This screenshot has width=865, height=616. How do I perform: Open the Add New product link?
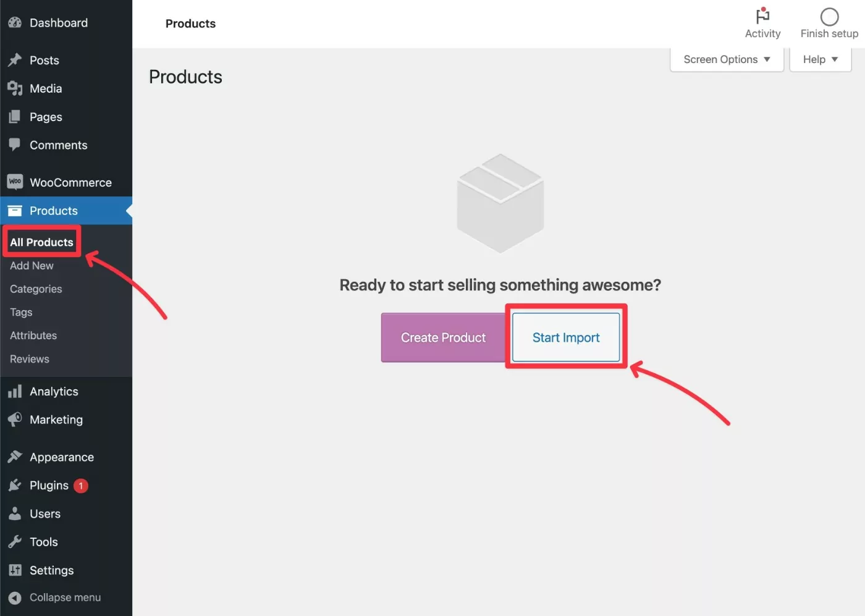pos(32,266)
